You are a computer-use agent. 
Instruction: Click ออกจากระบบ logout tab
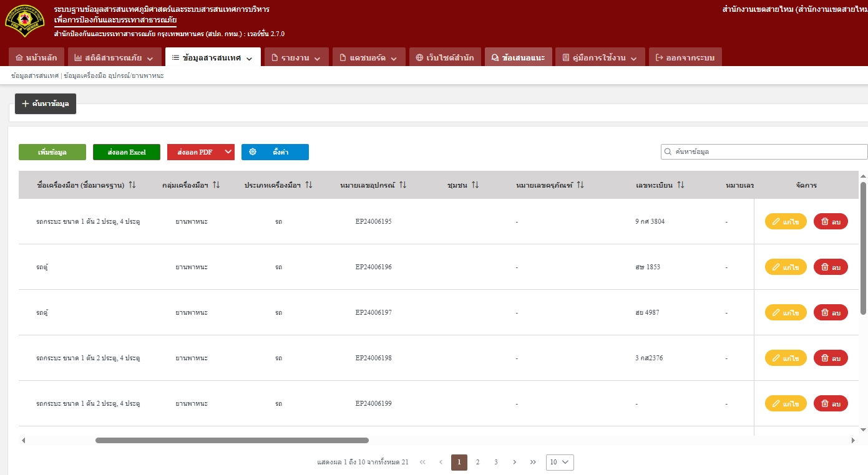[685, 57]
